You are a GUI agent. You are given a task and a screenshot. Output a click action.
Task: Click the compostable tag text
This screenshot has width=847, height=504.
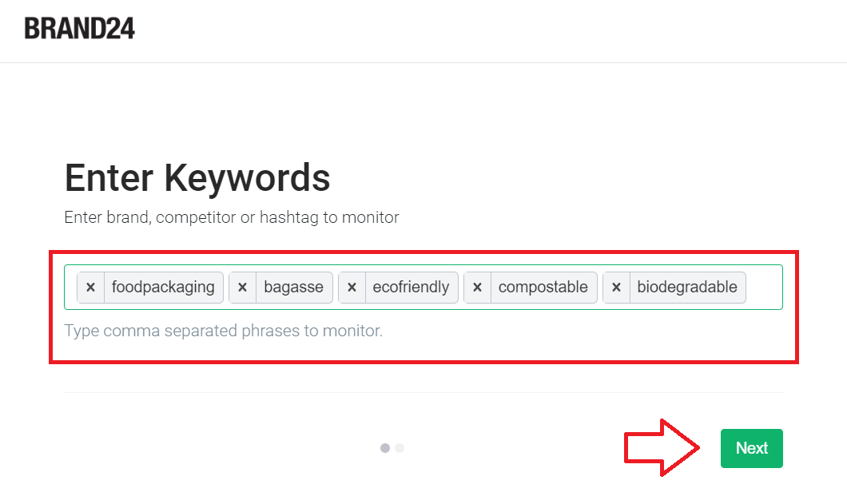point(543,287)
